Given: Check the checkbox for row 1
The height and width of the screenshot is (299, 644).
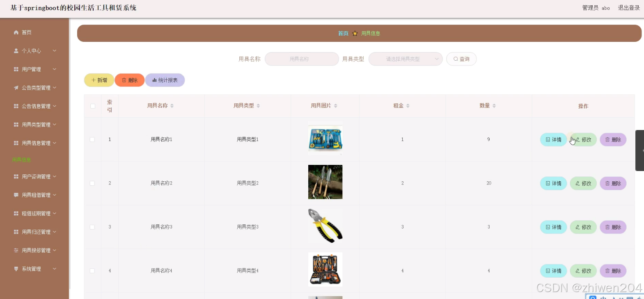Looking at the screenshot, I should coord(92,139).
